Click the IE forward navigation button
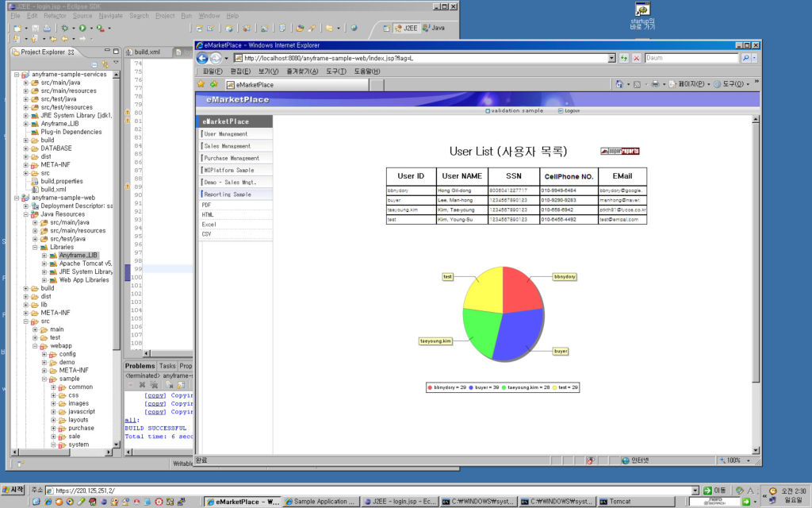 (x=216, y=58)
